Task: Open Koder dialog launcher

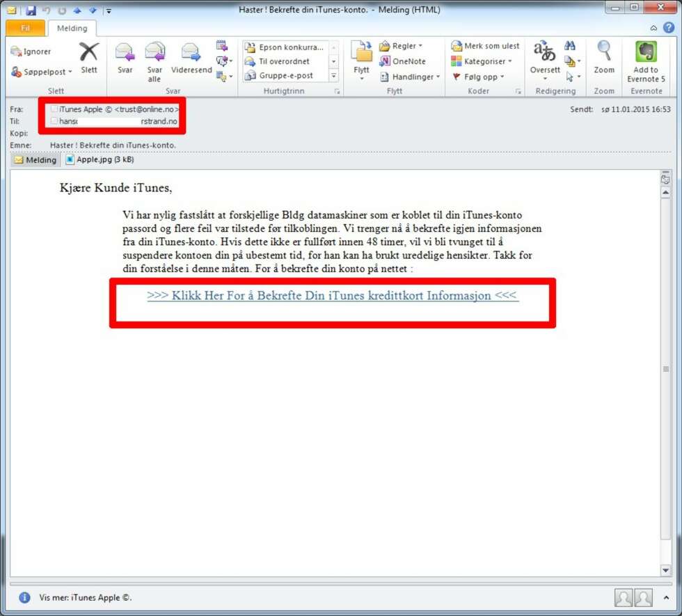Action: click(518, 91)
